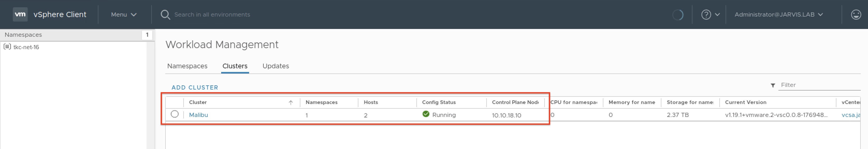Select the tkc-net-16 namespace in the tree

click(26, 47)
